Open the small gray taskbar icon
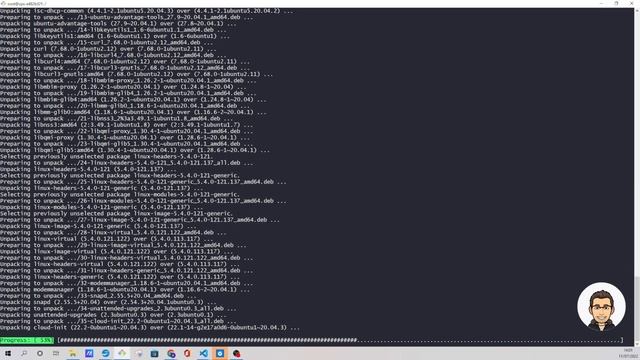Screen dimensions: 640x360 139,353
